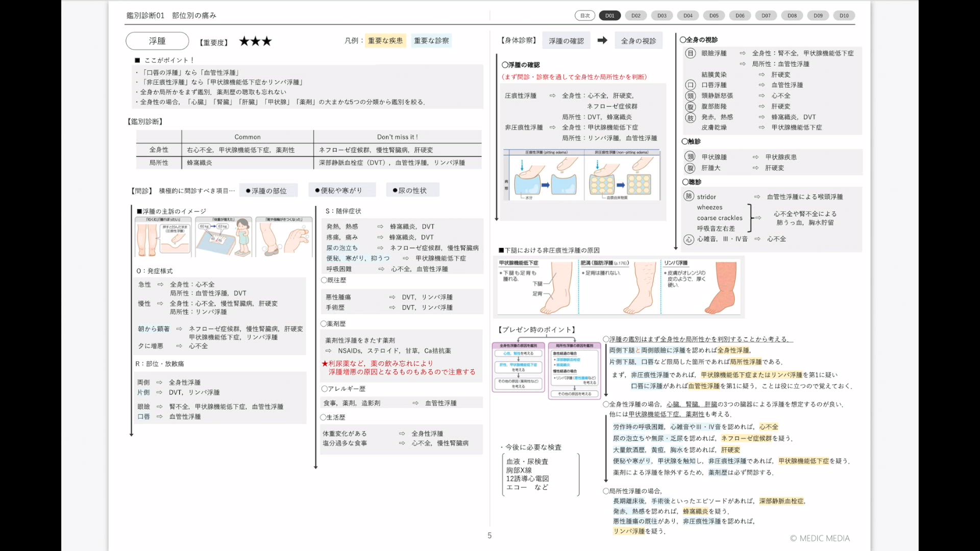Image resolution: width=980 pixels, height=551 pixels.
Task: Click the yellow 重要な疾患 legend swatch
Action: 385,41
